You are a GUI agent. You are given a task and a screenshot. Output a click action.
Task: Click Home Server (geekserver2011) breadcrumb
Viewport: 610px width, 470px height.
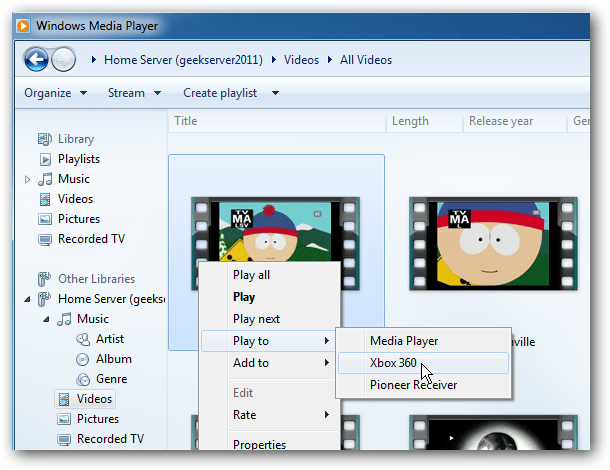point(183,60)
